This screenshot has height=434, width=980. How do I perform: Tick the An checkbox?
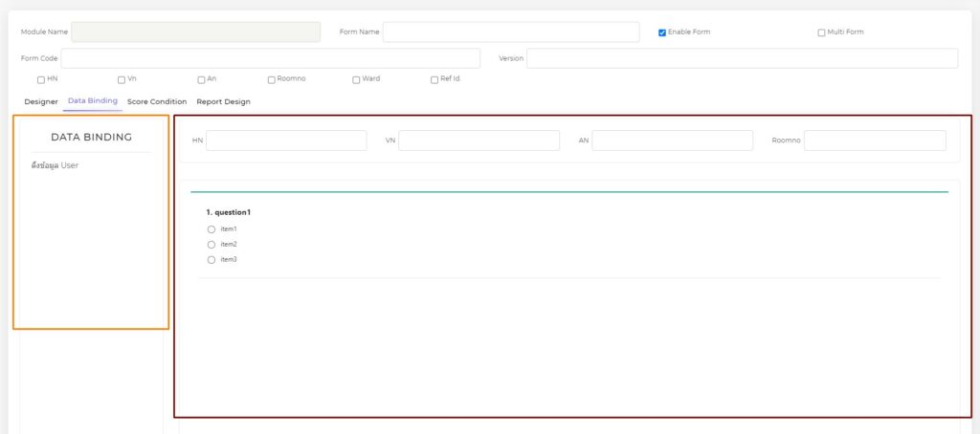coord(201,79)
